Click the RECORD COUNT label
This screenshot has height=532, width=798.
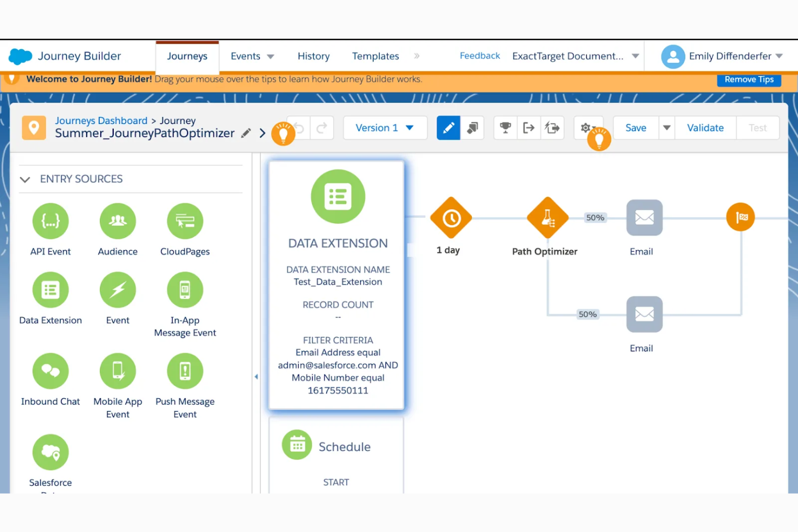click(338, 305)
